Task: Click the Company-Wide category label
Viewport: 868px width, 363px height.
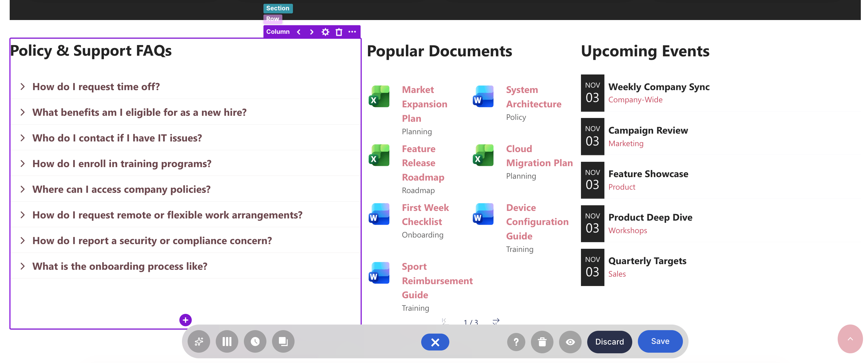Action: point(635,100)
